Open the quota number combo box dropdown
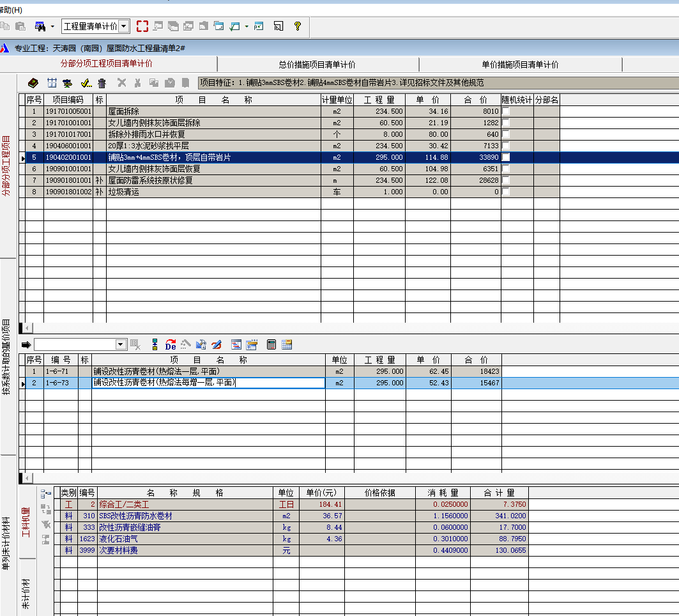Image resolution: width=679 pixels, height=616 pixels. tap(121, 345)
